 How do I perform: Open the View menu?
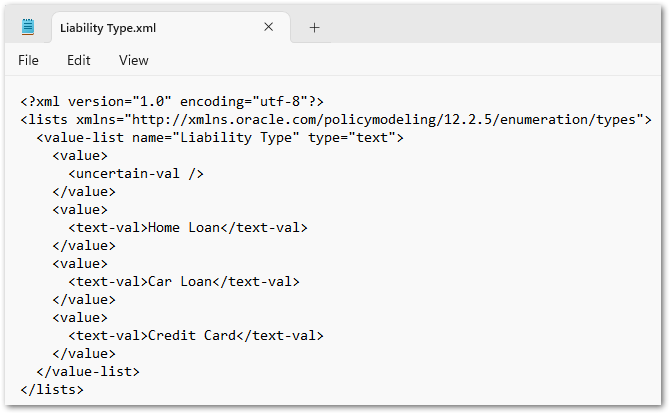[x=133, y=60]
